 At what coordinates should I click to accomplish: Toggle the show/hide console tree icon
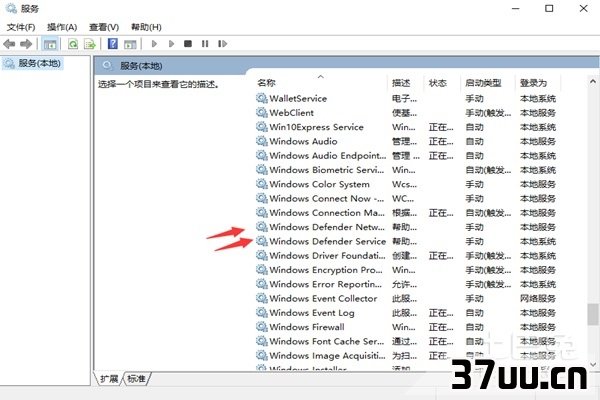(x=50, y=44)
